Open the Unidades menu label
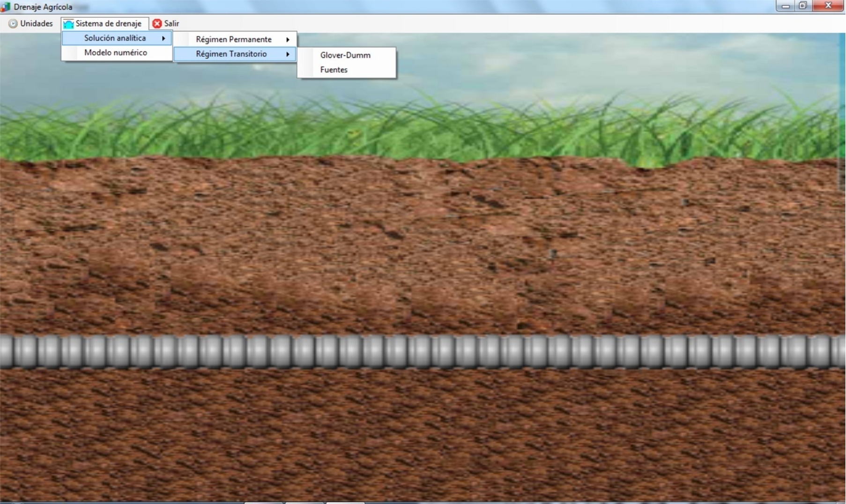The height and width of the screenshot is (504, 846). 36,23
